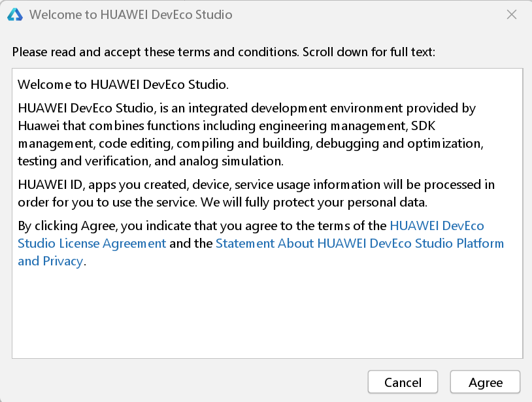Viewport: 532px width, 402px height.
Task: Click the first line 'Welcome to HUAWEI DevEco Studio.'
Action: tap(123, 85)
